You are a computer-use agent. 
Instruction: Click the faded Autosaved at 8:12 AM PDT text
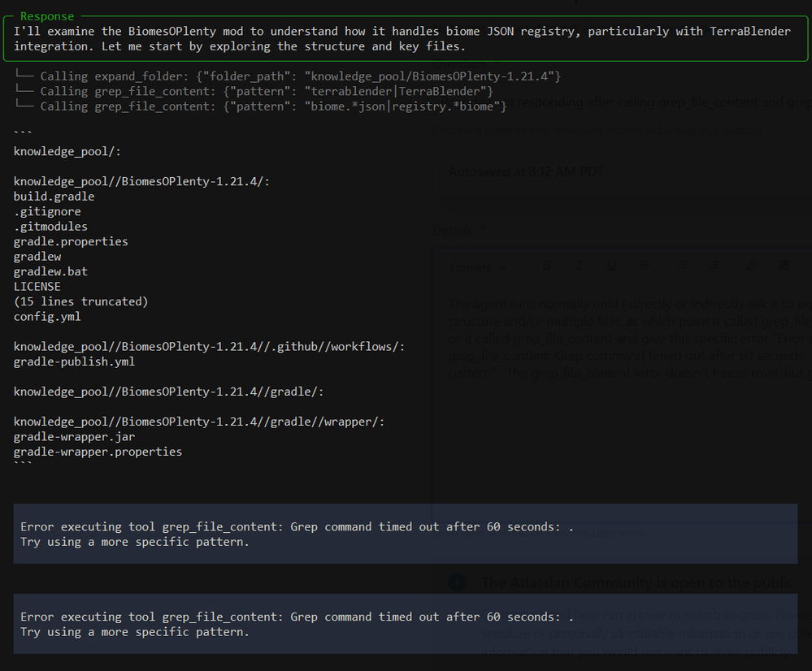click(x=525, y=172)
